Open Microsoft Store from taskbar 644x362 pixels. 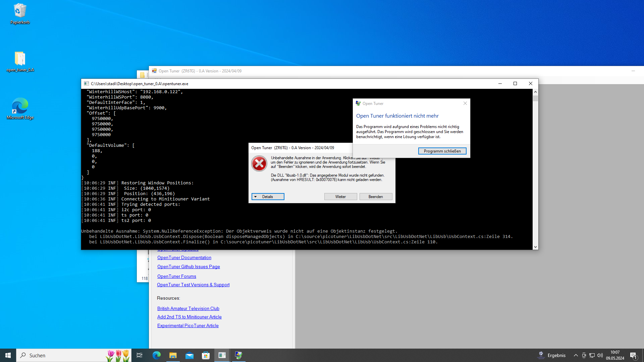tap(206, 355)
